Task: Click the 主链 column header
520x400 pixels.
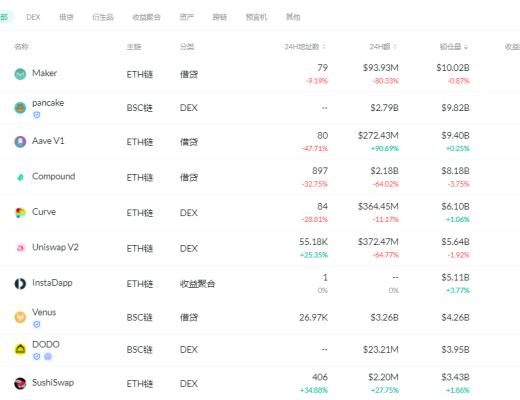Action: click(x=134, y=47)
